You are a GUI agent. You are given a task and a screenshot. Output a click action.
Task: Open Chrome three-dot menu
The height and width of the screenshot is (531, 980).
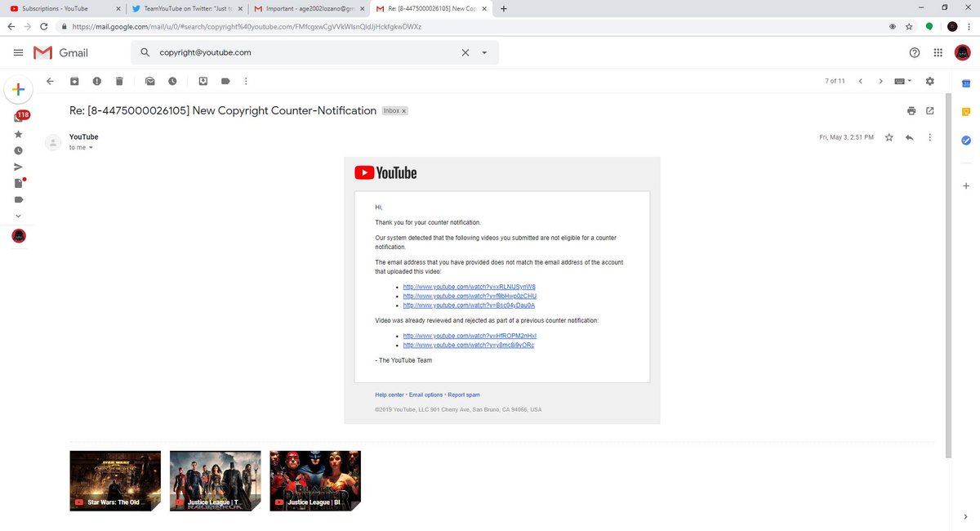click(x=969, y=26)
